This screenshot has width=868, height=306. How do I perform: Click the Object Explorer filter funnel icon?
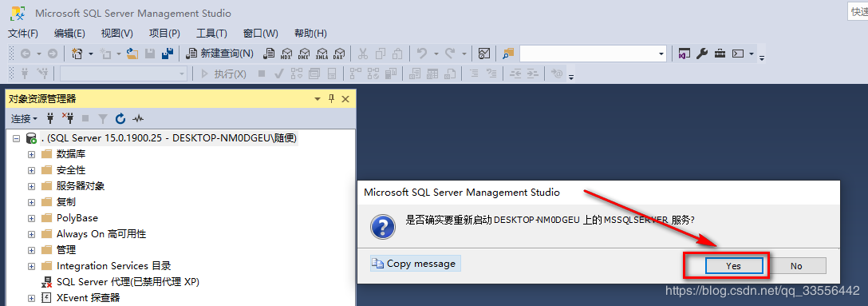click(103, 118)
